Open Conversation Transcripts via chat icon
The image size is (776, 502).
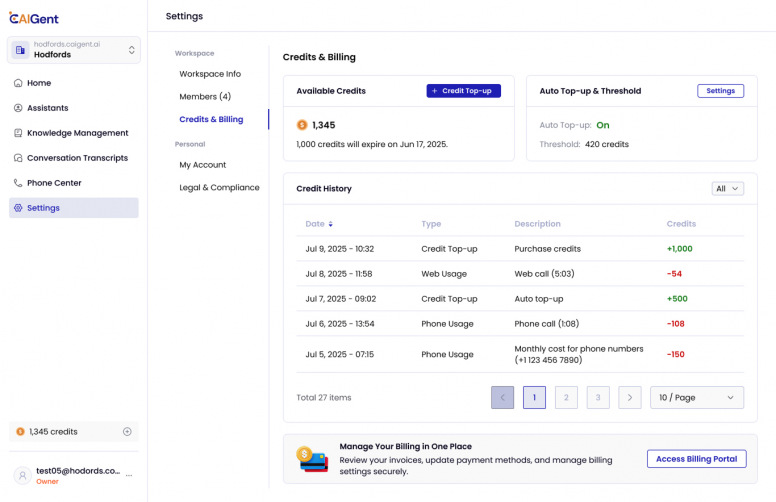[19, 158]
